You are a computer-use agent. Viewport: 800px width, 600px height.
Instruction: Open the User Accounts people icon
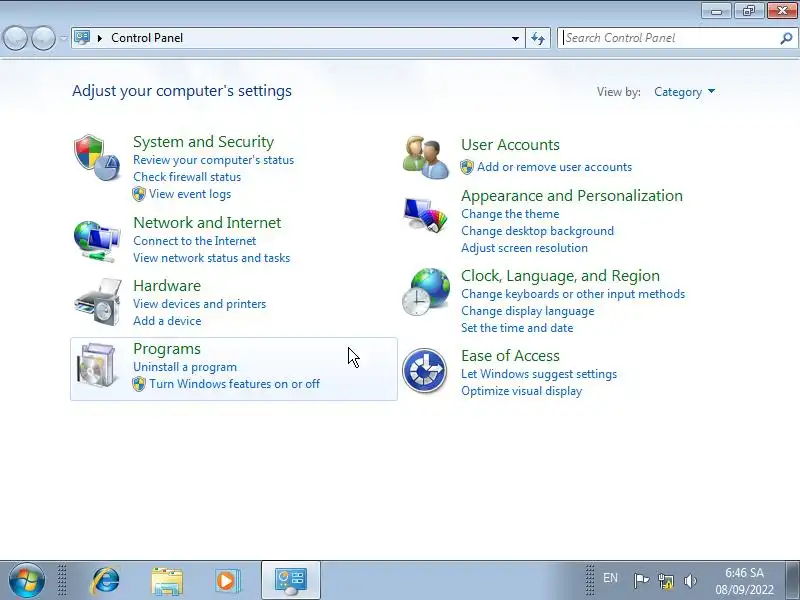click(x=426, y=157)
